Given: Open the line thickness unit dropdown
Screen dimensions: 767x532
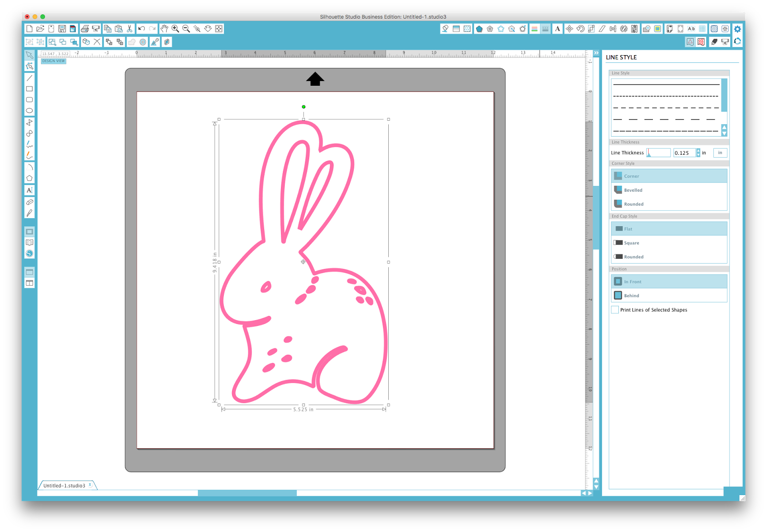Looking at the screenshot, I should pyautogui.click(x=720, y=153).
